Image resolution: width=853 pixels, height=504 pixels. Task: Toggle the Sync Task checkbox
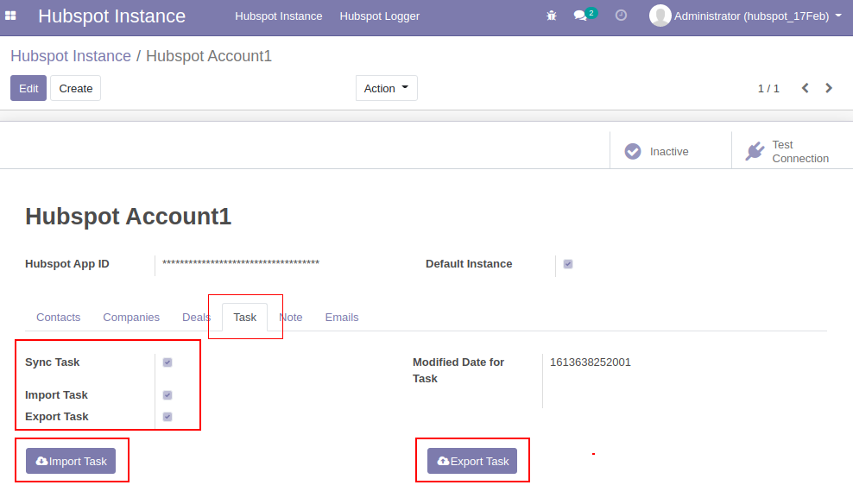click(167, 362)
